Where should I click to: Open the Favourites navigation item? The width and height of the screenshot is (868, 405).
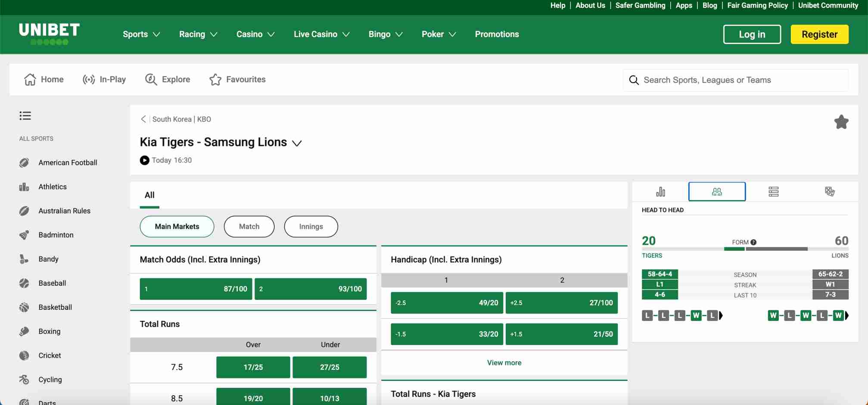coord(237,79)
